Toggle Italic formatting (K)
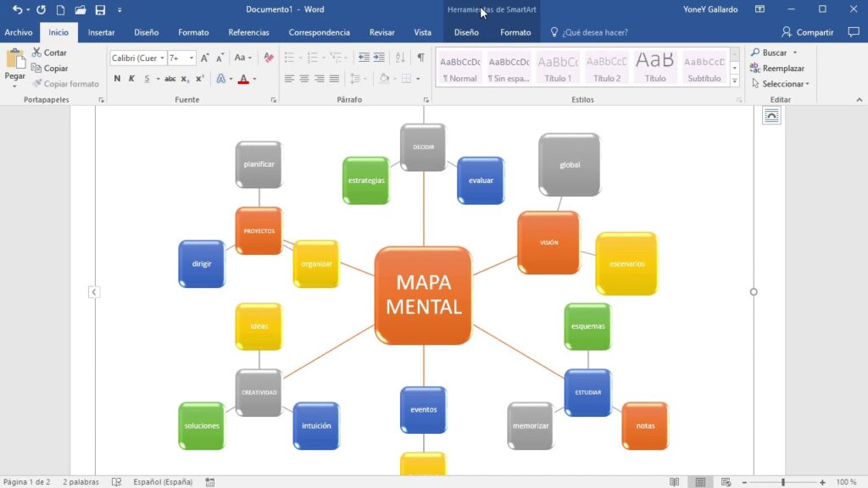Screen dimensions: 868x488 (x=131, y=79)
